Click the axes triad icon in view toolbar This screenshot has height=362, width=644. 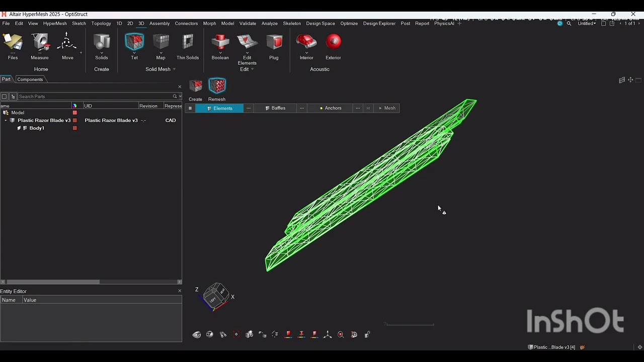click(328, 335)
